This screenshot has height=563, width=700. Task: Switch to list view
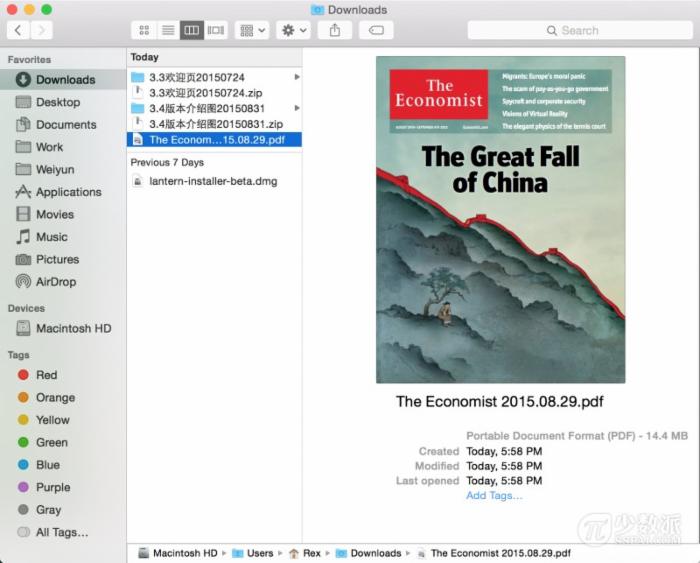(168, 30)
